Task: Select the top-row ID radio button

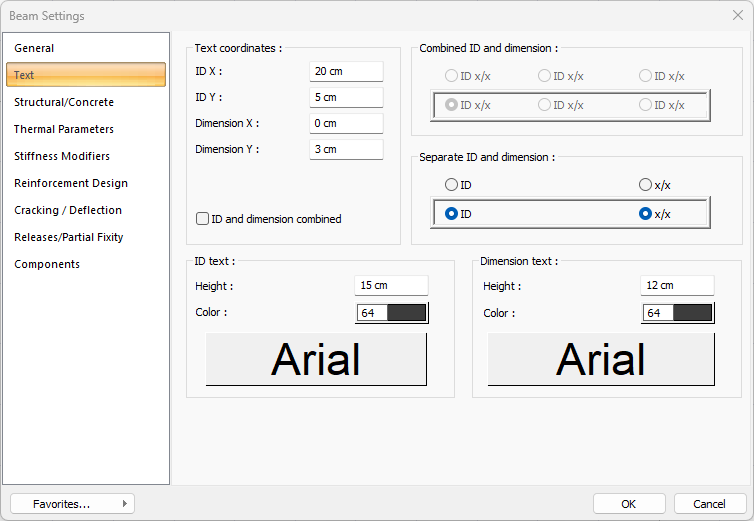Action: point(452,185)
